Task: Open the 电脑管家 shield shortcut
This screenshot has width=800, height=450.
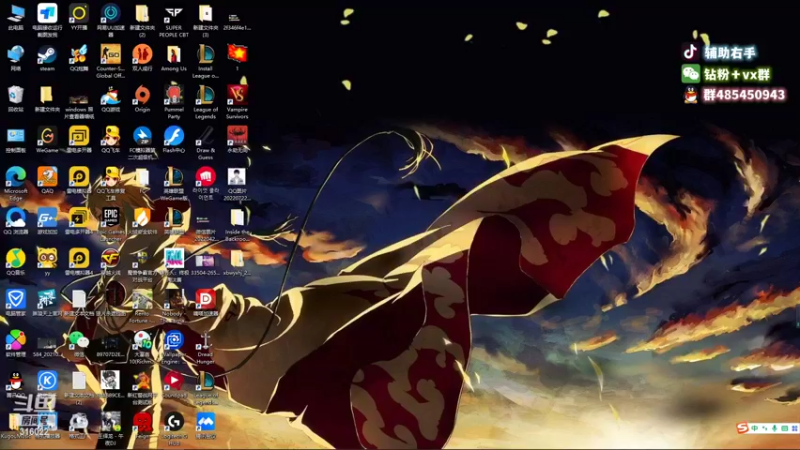Action: click(x=16, y=303)
